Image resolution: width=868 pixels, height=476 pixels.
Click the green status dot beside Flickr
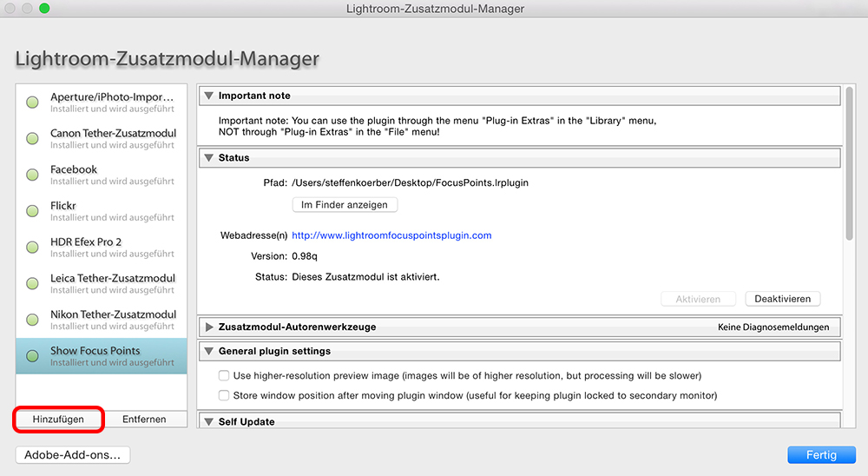click(x=33, y=211)
